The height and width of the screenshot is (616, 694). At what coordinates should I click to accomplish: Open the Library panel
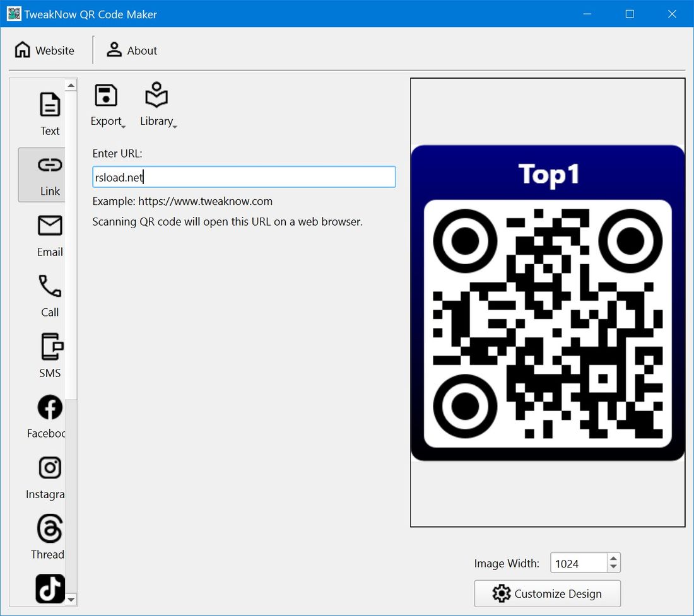155,96
